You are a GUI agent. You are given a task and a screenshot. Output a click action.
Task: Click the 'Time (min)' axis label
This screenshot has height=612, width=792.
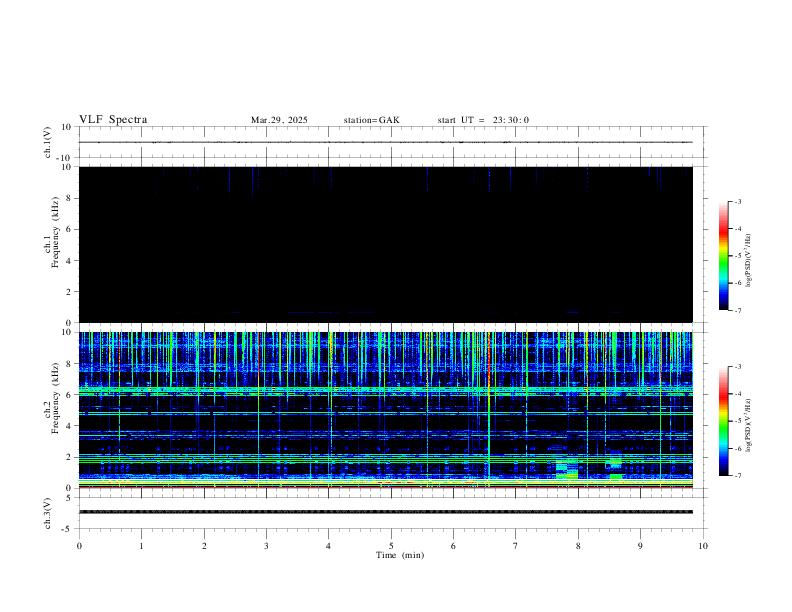click(400, 555)
